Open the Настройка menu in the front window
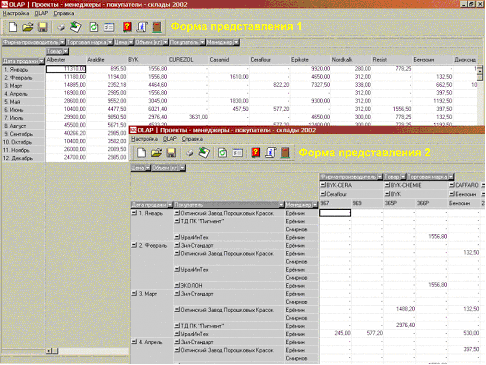 point(144,139)
